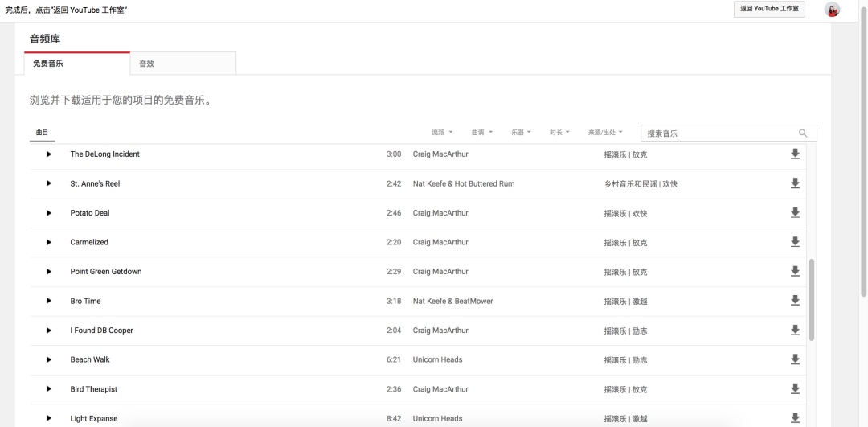The image size is (868, 427).
Task: Click the St. Anne's Reel title
Action: (95, 183)
